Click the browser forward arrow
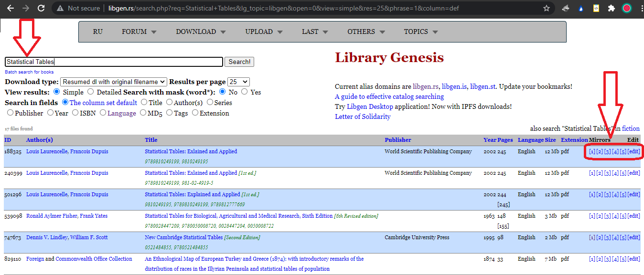 pos(26,8)
